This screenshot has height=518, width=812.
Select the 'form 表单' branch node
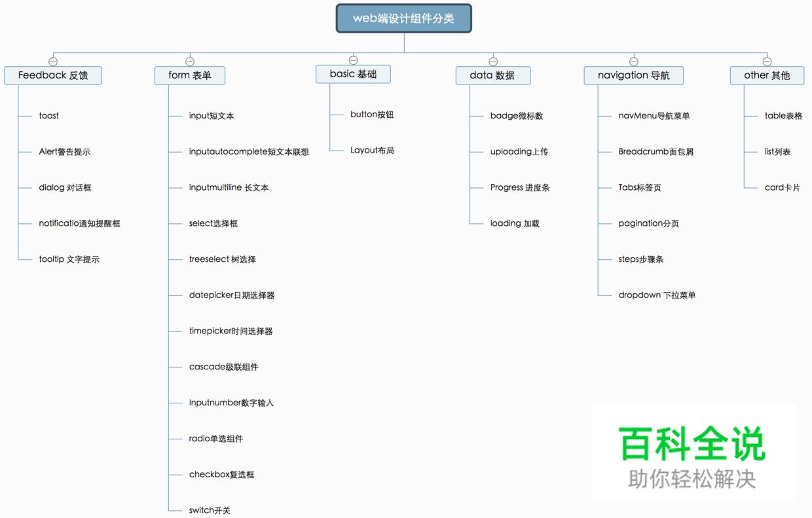coord(189,75)
